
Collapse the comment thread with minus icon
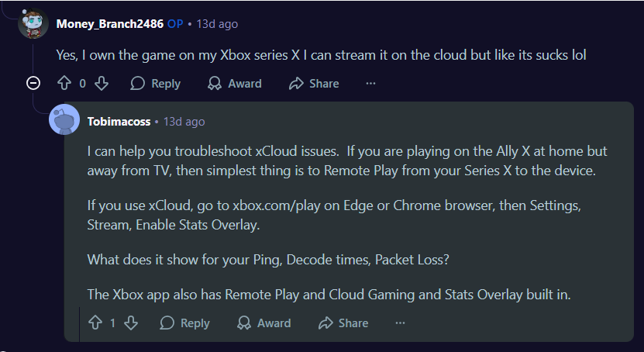33,83
